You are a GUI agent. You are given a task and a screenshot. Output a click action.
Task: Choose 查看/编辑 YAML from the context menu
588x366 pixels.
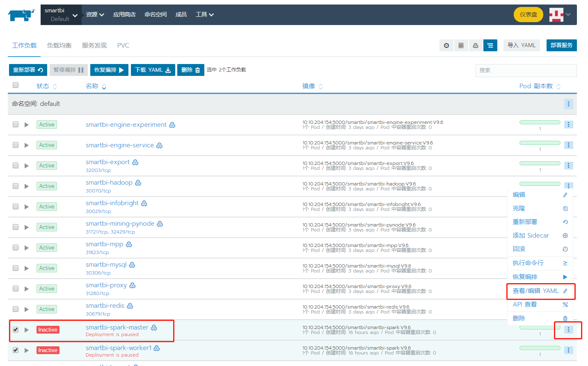coord(540,291)
